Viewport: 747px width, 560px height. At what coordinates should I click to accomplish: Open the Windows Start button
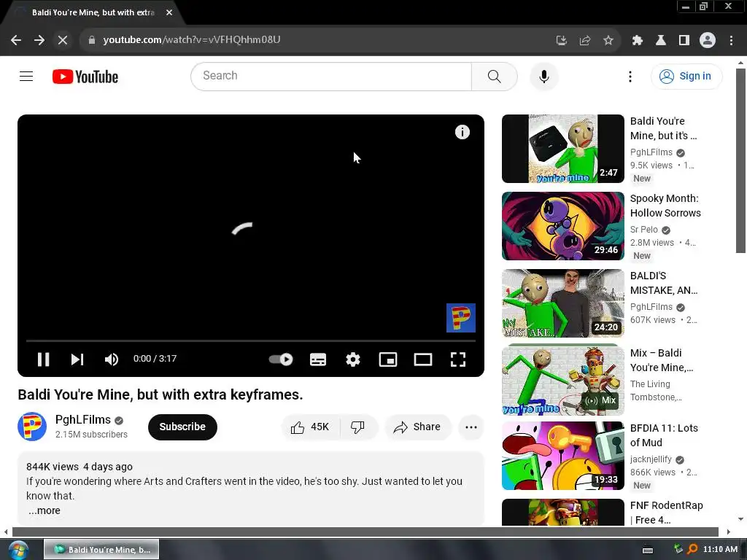18,550
